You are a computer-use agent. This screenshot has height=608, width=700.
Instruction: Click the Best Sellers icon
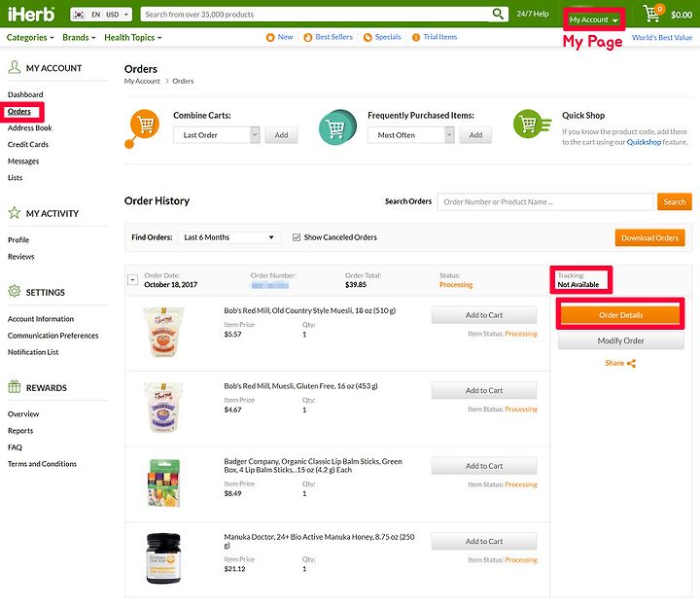click(x=307, y=38)
